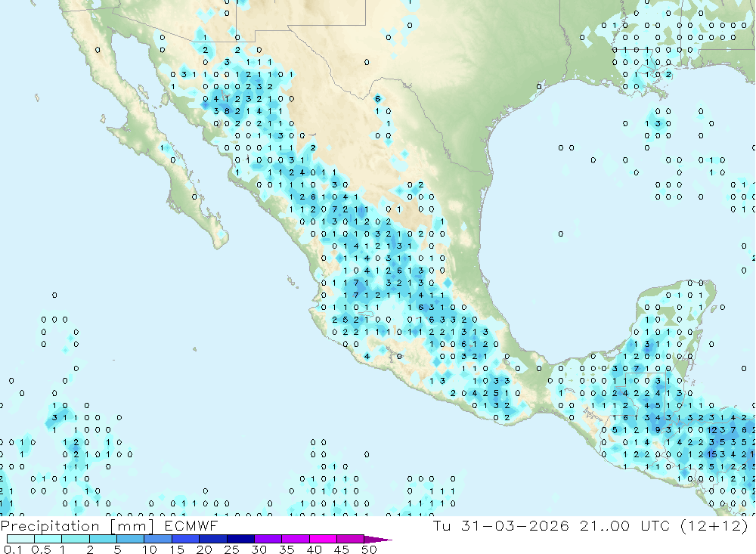Screen dimensions: 756x554
Task: Click the '0.5' legend label
Action: click(x=41, y=549)
